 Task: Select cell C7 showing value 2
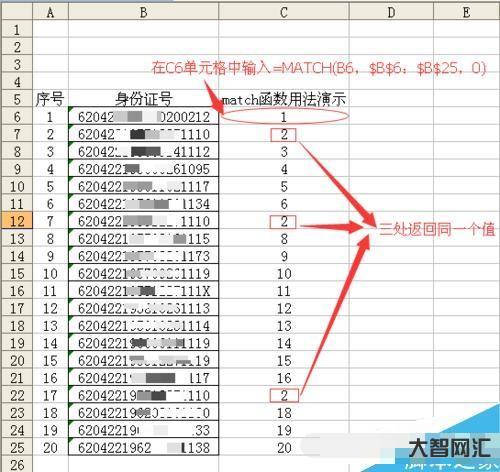[x=284, y=134]
